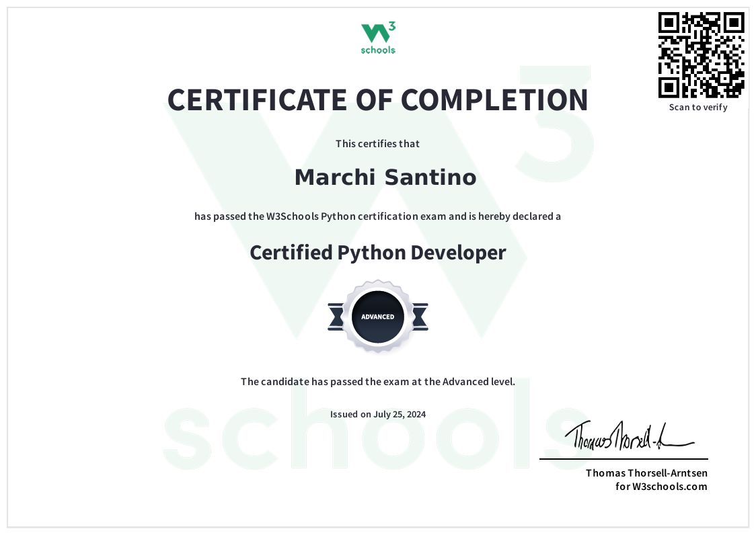Click the 'Issued on July 25, 2024' date

pos(378,414)
